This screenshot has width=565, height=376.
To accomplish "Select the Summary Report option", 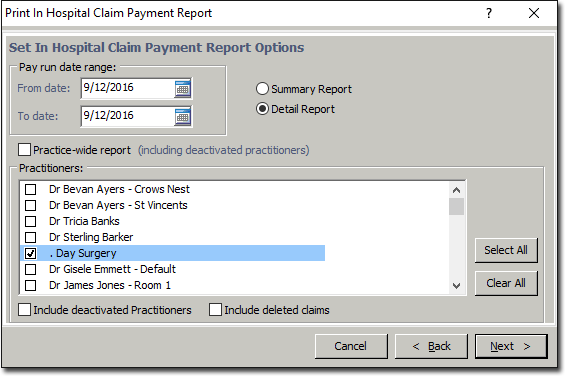I will (262, 89).
